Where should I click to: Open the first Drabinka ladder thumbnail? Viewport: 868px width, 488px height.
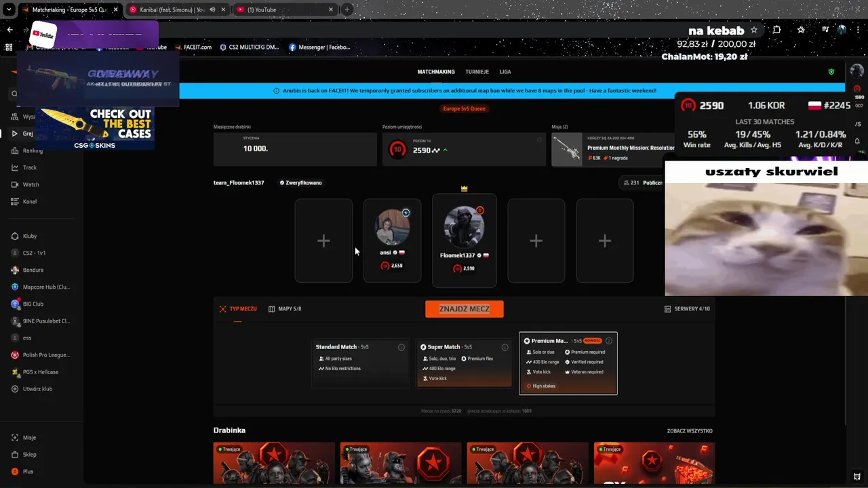pyautogui.click(x=274, y=464)
